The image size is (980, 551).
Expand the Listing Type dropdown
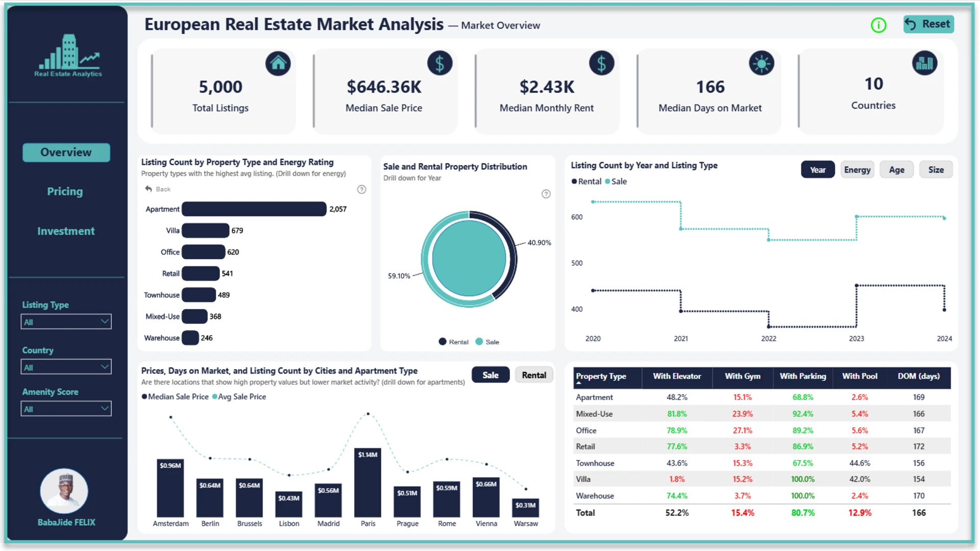(66, 321)
